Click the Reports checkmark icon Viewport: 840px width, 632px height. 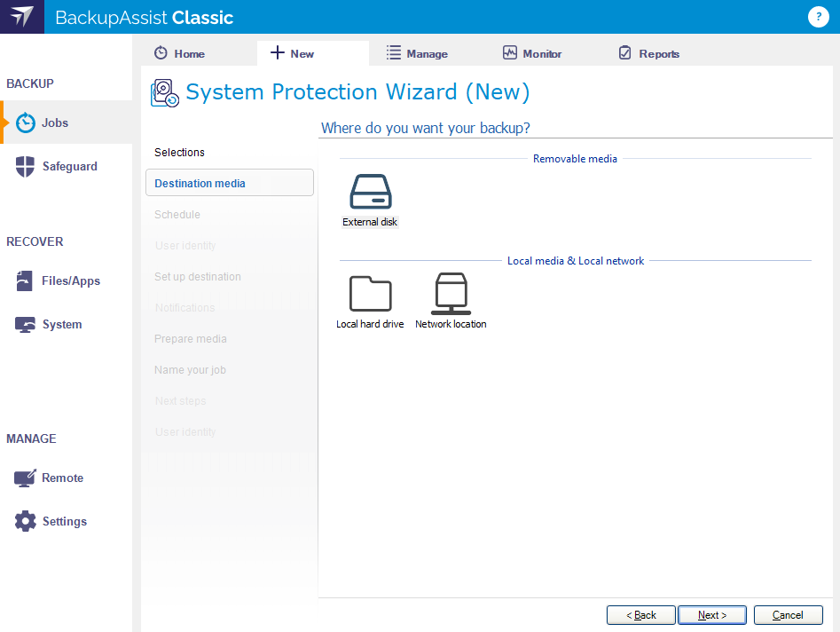624,52
